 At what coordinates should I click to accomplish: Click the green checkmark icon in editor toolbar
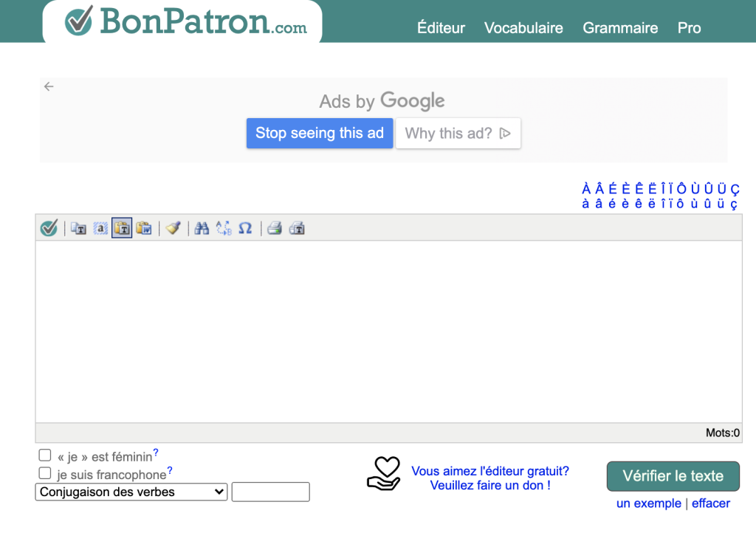(49, 228)
